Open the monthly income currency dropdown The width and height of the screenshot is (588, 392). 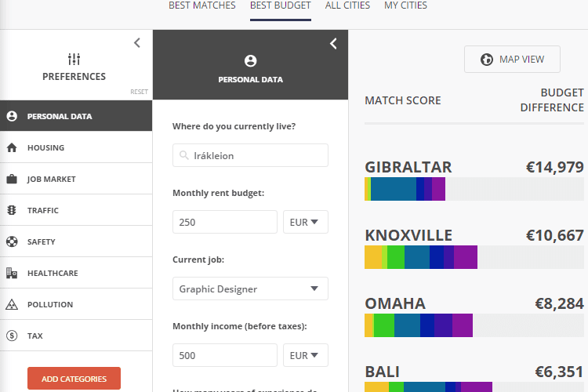306,355
